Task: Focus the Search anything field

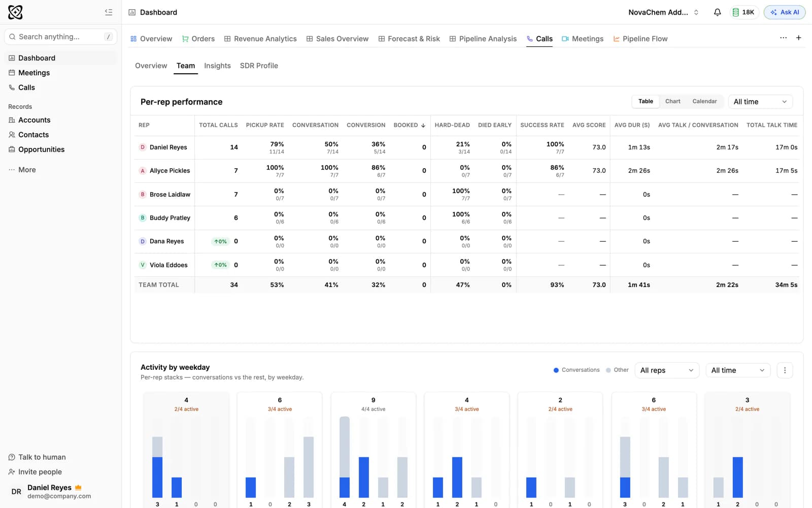Action: [61, 37]
